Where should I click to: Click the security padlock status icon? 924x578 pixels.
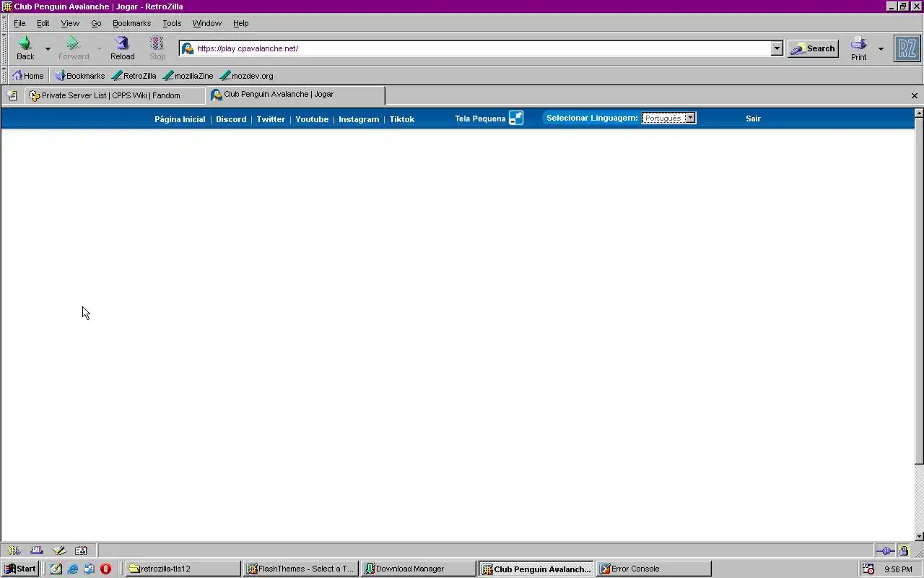tap(904, 551)
